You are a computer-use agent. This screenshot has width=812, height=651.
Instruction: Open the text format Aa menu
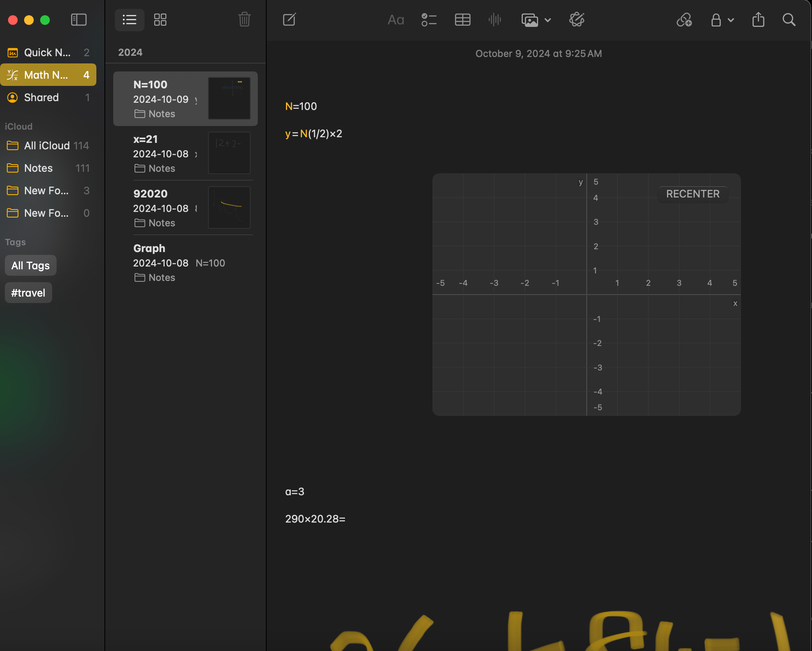pos(396,20)
